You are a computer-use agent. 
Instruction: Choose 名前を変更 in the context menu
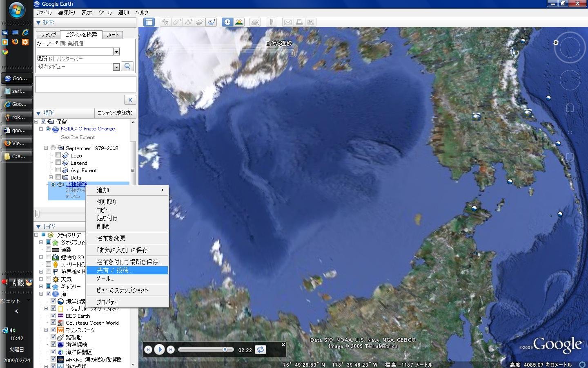[x=127, y=238]
